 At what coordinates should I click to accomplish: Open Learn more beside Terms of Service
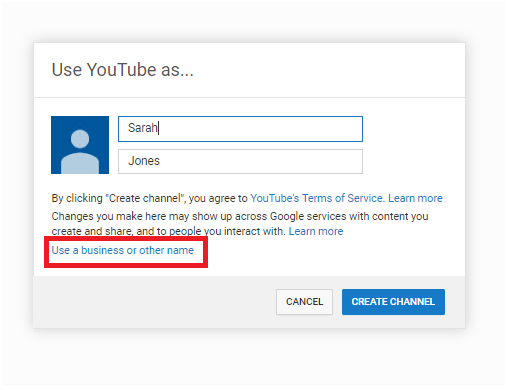pos(415,198)
